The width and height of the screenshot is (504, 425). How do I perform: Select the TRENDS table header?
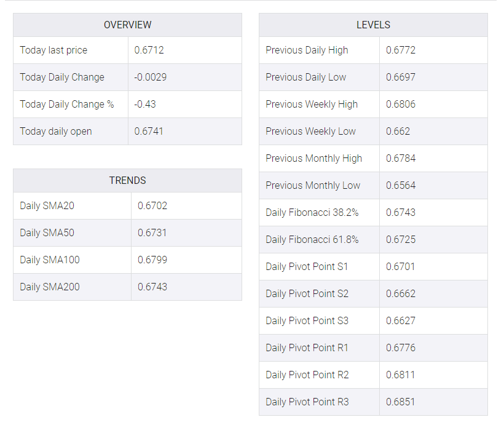(x=127, y=180)
